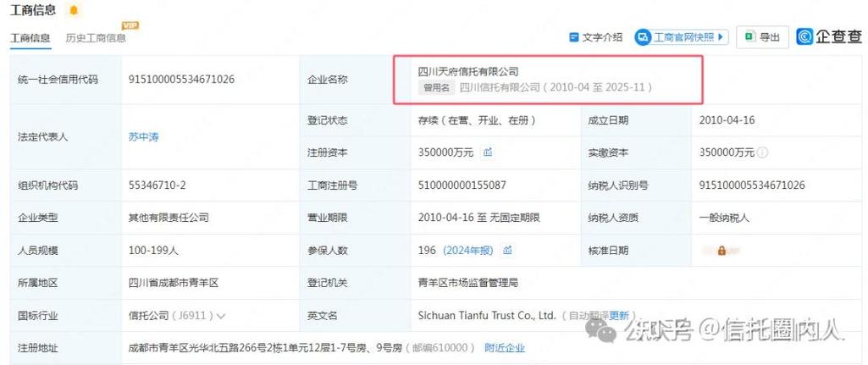Export data with the 导出 button
Screen dimensions: 868x365
tap(762, 37)
